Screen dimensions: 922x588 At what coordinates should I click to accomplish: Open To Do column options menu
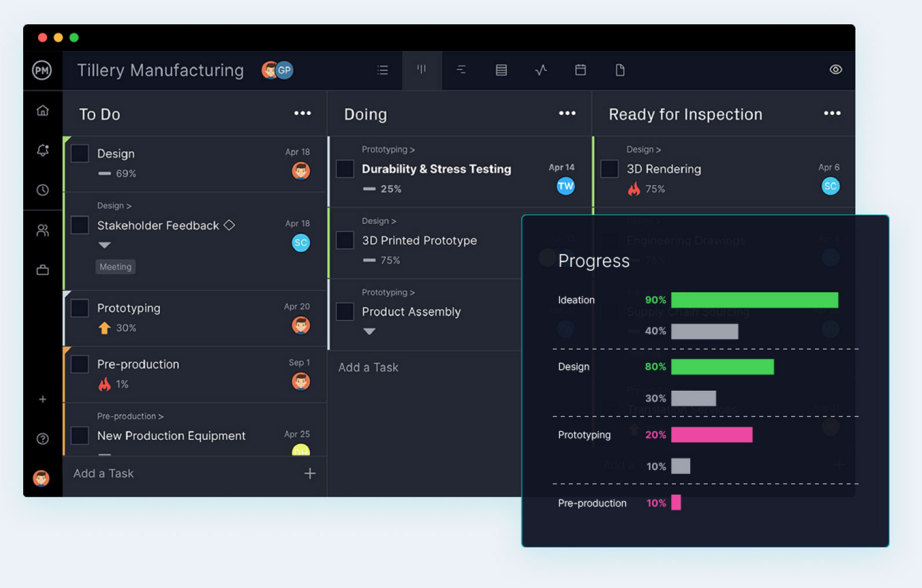pos(302,113)
